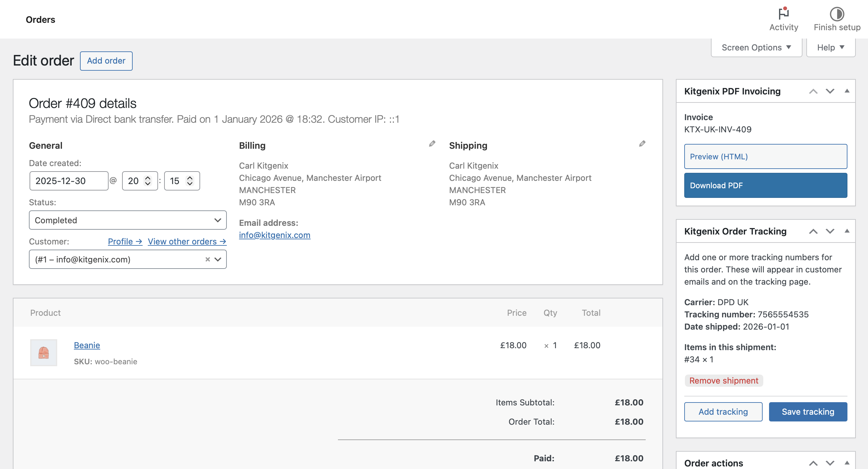
Task: Edit the Shipping address via pencil icon
Action: pos(642,144)
